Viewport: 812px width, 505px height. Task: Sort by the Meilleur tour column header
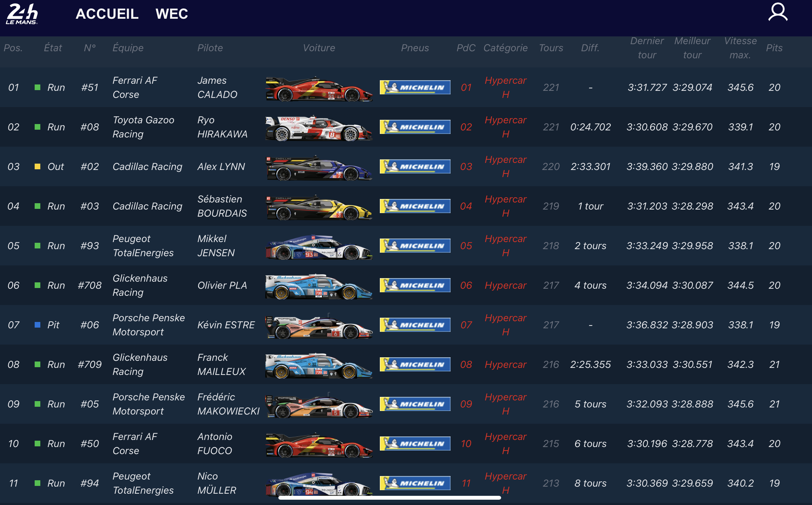coord(692,48)
